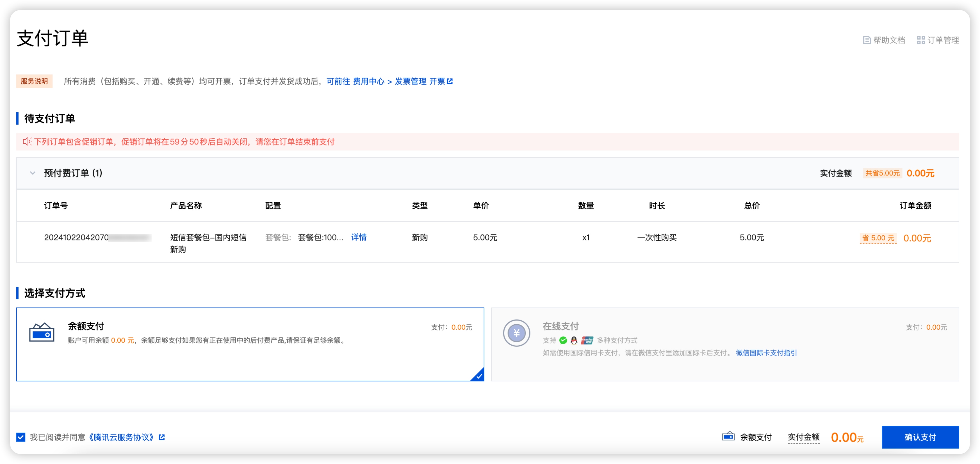Click the 一次性购买 duration cell

657,238
